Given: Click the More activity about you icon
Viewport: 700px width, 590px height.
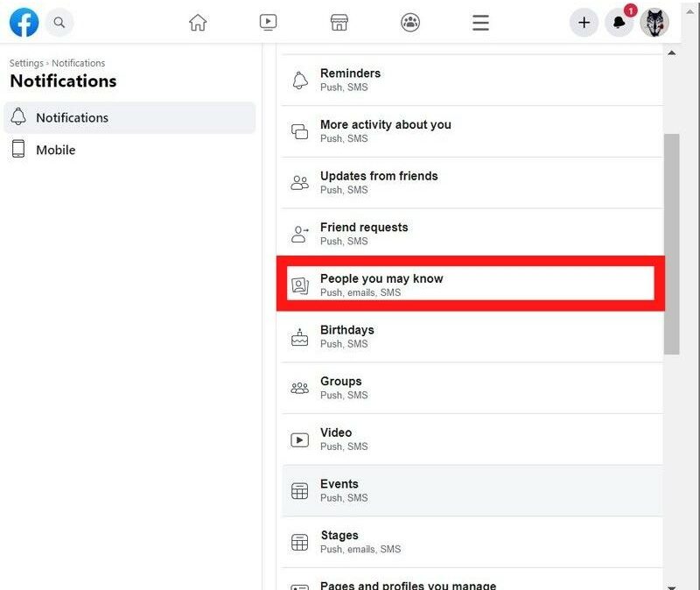Looking at the screenshot, I should pos(300,132).
